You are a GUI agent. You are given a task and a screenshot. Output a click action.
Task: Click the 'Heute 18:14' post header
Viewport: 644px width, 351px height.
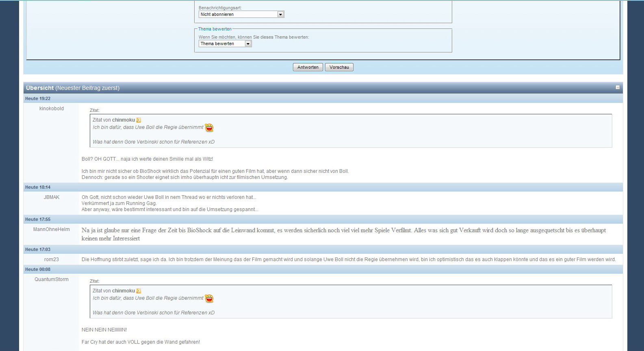(323, 187)
